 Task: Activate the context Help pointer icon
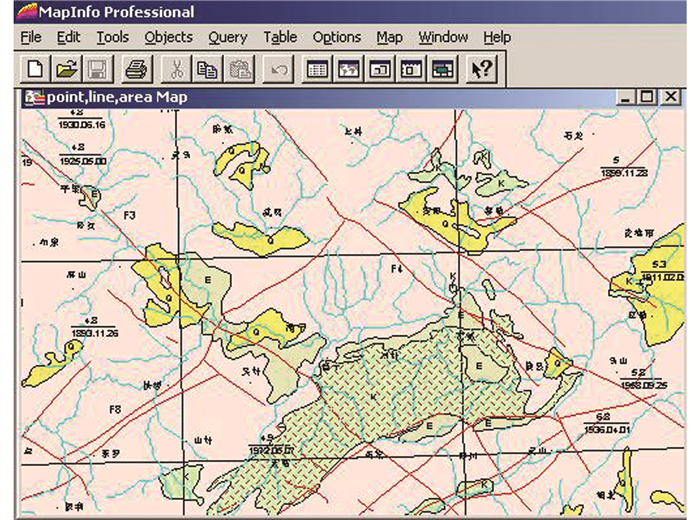pyautogui.click(x=481, y=69)
